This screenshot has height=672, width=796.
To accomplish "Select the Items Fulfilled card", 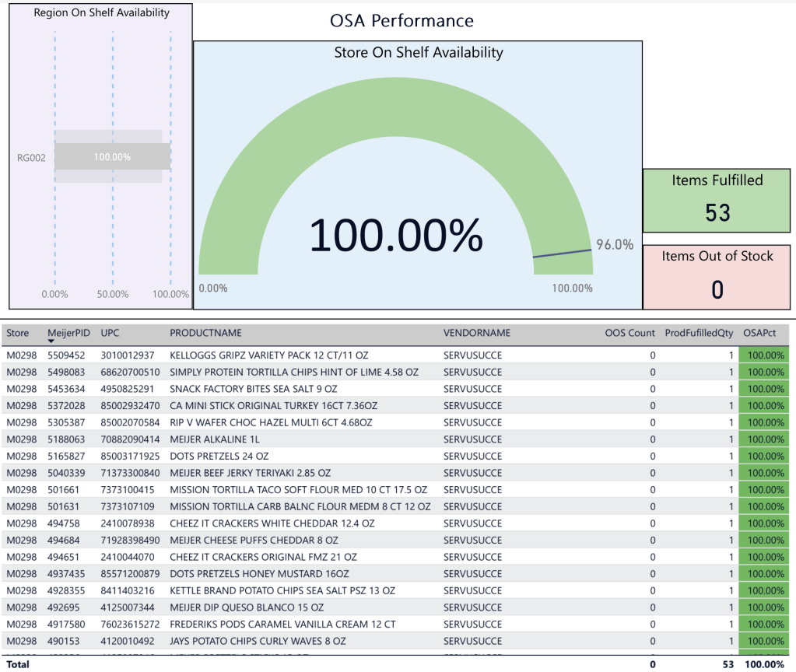I will point(717,201).
